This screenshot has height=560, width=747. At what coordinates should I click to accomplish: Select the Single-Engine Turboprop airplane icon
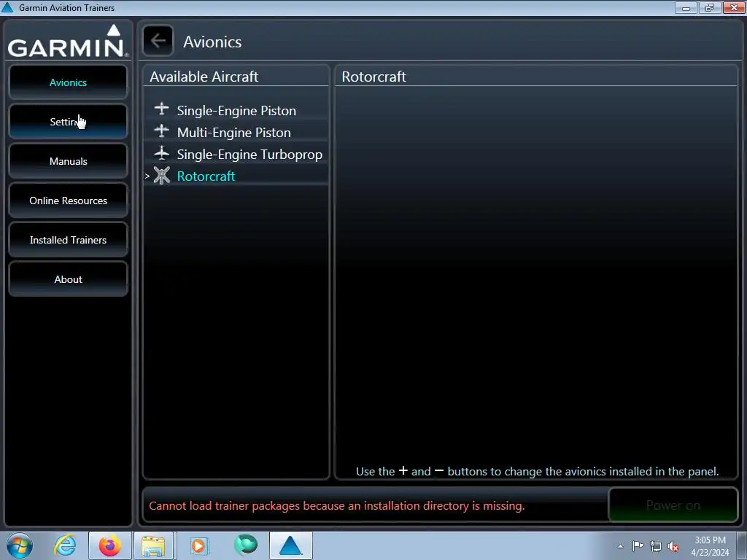pyautogui.click(x=161, y=153)
